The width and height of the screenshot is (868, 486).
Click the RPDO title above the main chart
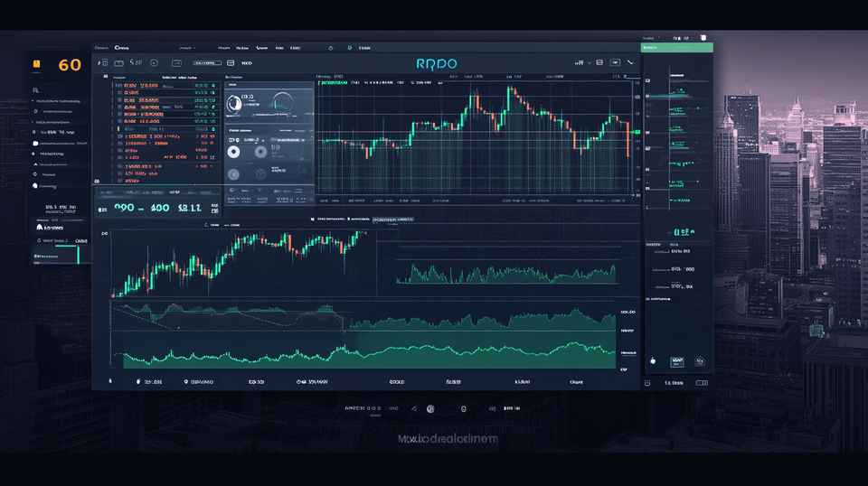click(x=437, y=63)
